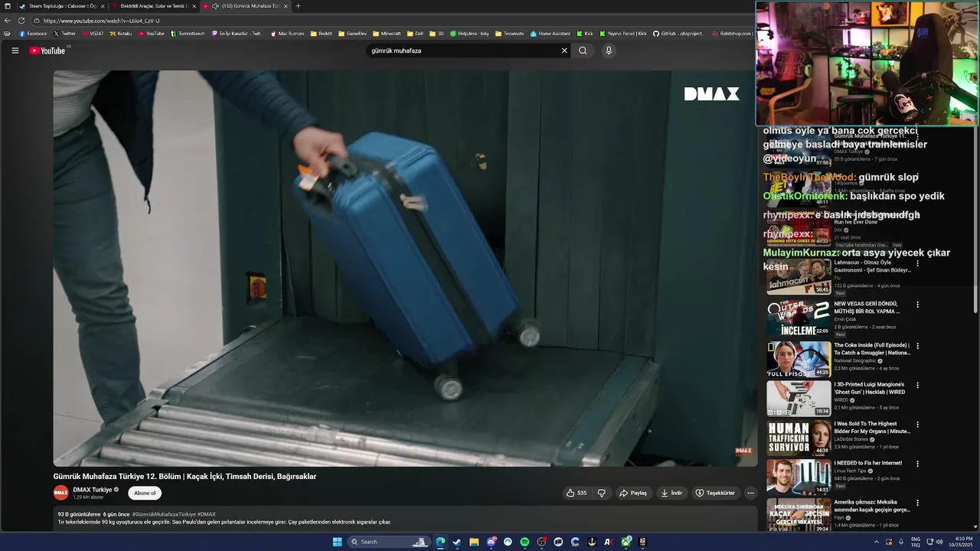Open options menu for The Coke Inside video
Screen dimensions: 980x551
pyautogui.click(x=917, y=346)
